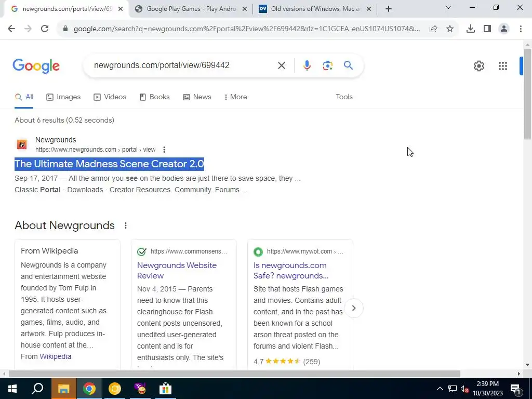The height and width of the screenshot is (399, 532).
Task: Click the About Newgrounds heading
Action: pyautogui.click(x=64, y=225)
